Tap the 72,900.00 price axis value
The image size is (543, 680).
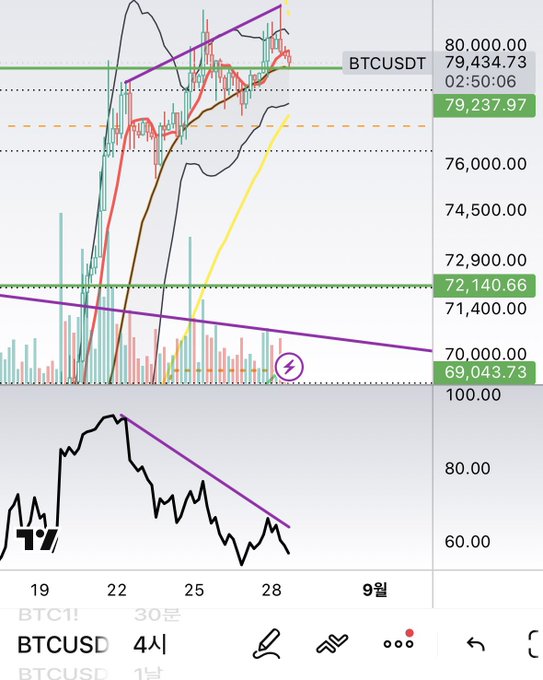coord(486,260)
